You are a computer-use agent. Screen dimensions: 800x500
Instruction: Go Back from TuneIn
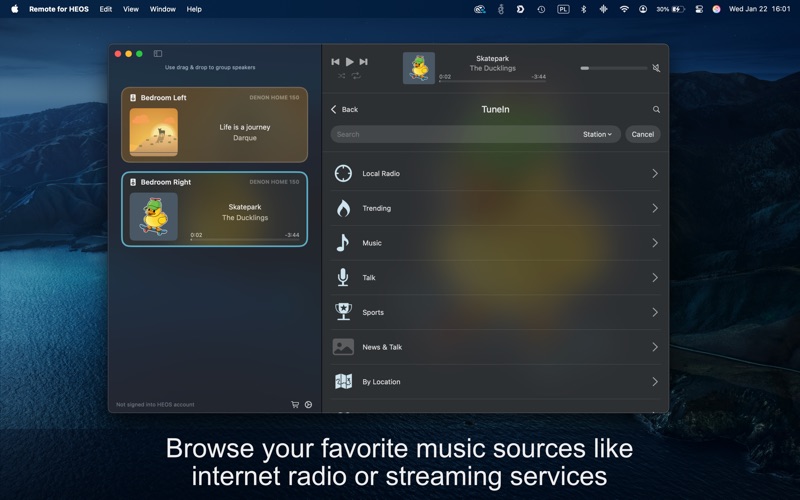[x=344, y=109]
